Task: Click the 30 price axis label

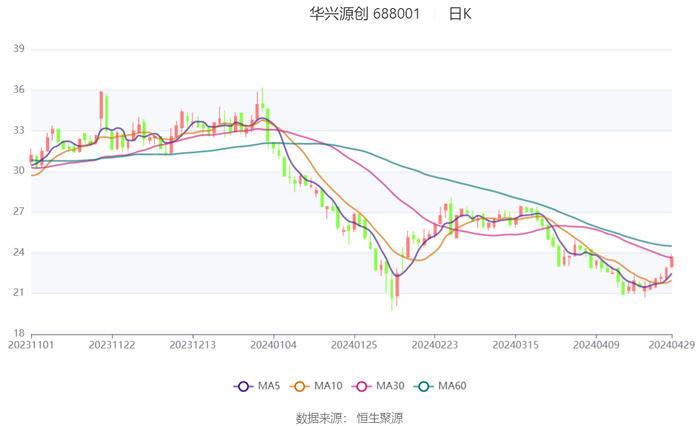Action: (19, 171)
